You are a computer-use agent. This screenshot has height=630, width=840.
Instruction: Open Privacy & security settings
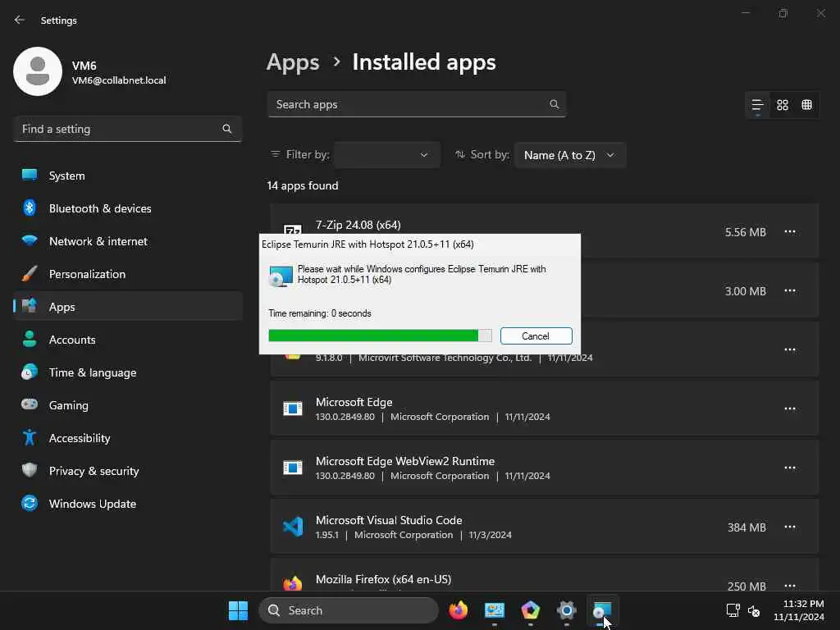[x=127, y=471]
